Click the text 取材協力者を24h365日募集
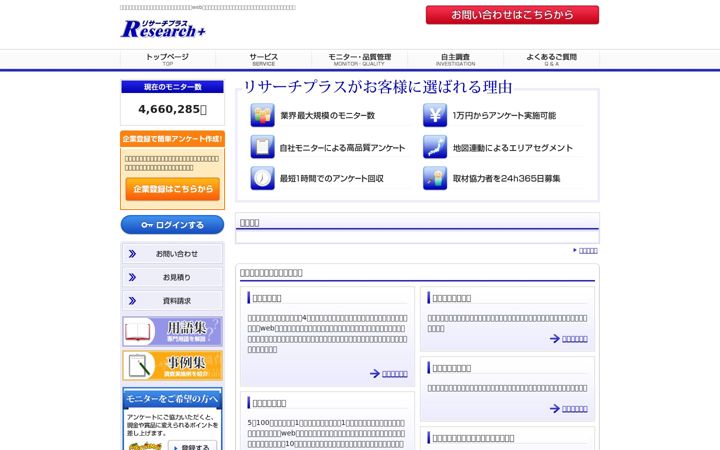Image resolution: width=720 pixels, height=450 pixels. tap(506, 179)
